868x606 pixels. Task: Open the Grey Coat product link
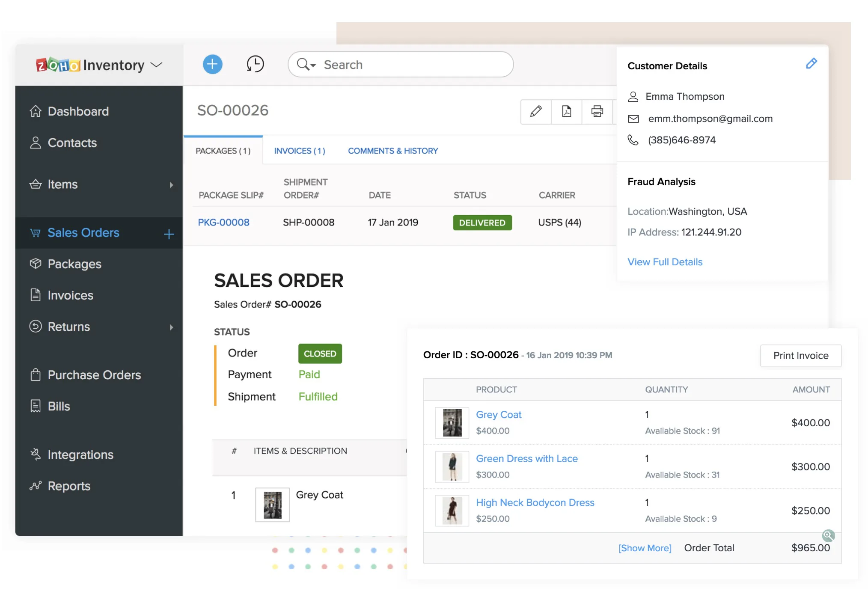[x=499, y=415]
